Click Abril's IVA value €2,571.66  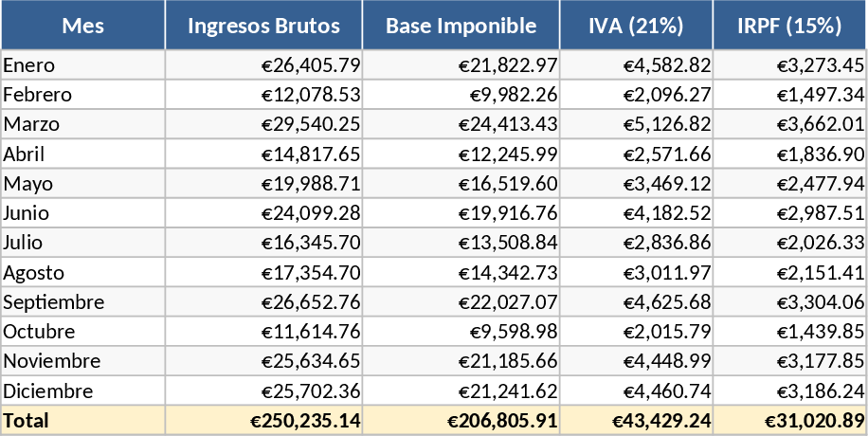pos(667,154)
